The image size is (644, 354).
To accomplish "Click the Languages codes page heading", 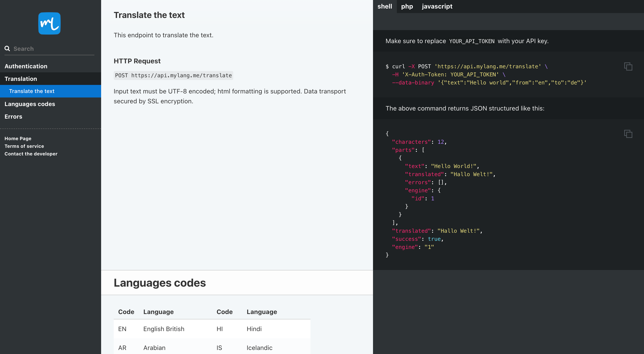I will (x=160, y=283).
